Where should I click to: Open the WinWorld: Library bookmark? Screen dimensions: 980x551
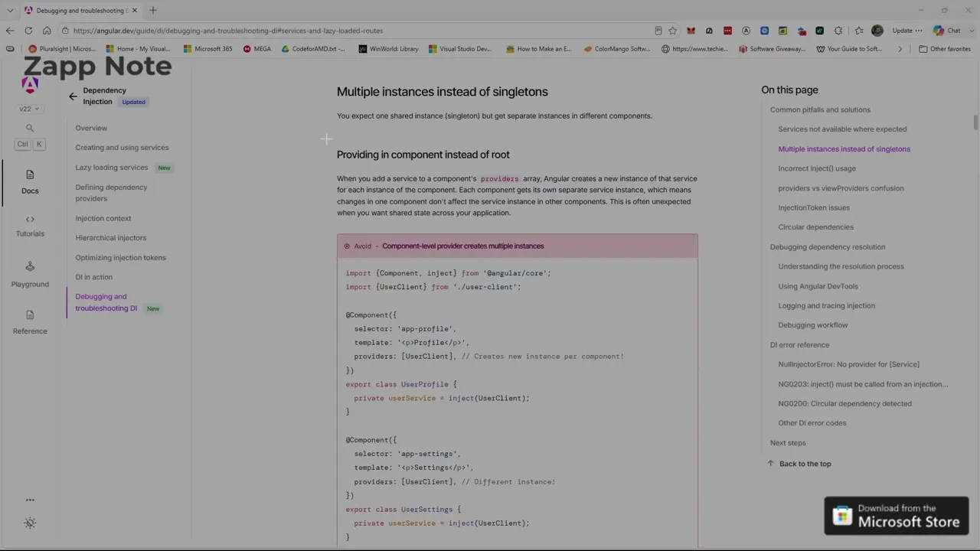pyautogui.click(x=387, y=49)
